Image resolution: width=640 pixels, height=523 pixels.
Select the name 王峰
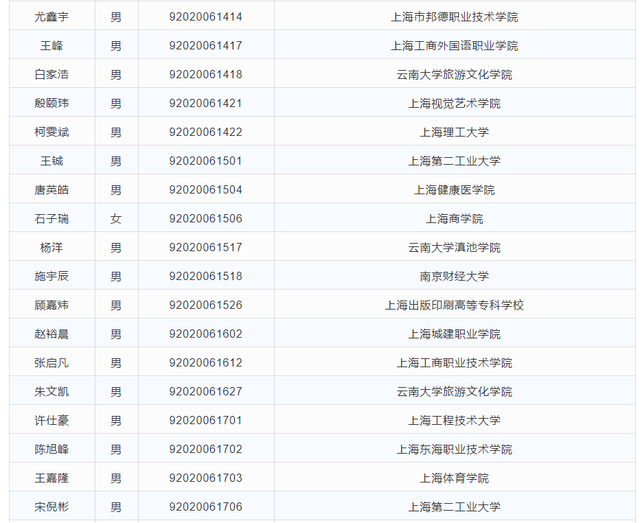point(51,45)
